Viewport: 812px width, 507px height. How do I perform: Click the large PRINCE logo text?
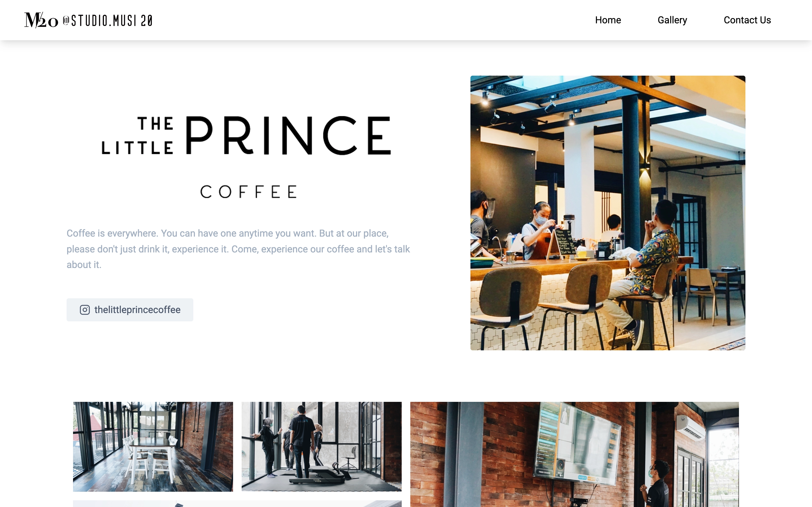pyautogui.click(x=288, y=136)
